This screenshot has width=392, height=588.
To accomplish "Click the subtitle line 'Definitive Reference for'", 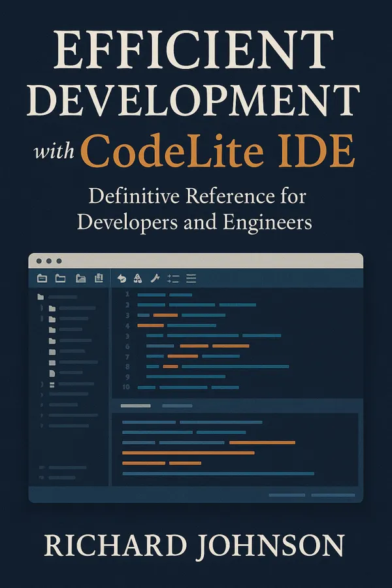I will (x=197, y=196).
